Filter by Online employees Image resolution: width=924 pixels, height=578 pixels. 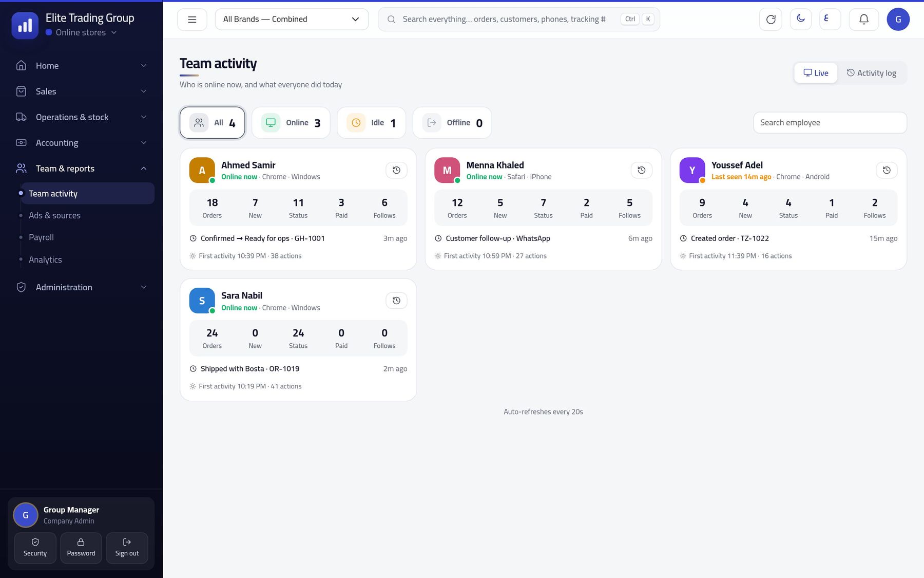291,123
